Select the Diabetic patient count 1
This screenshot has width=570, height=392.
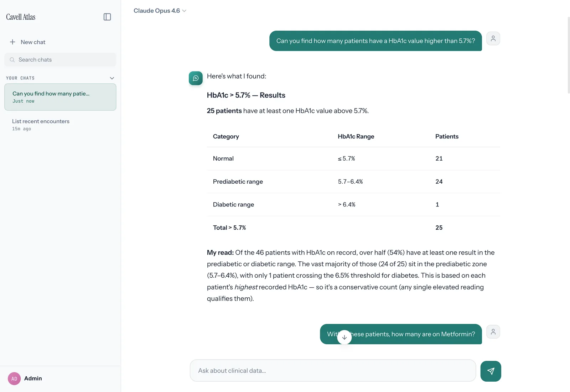437,204
